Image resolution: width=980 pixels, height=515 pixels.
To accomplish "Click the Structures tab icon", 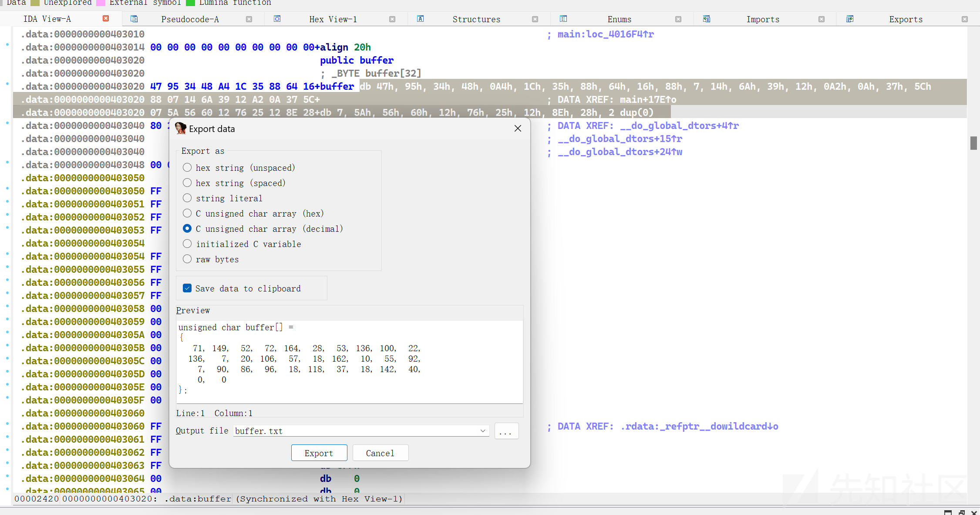I will [421, 19].
